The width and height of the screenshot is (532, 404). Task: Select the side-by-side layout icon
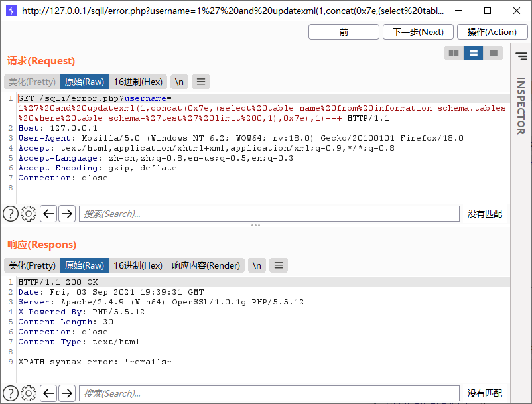point(454,53)
